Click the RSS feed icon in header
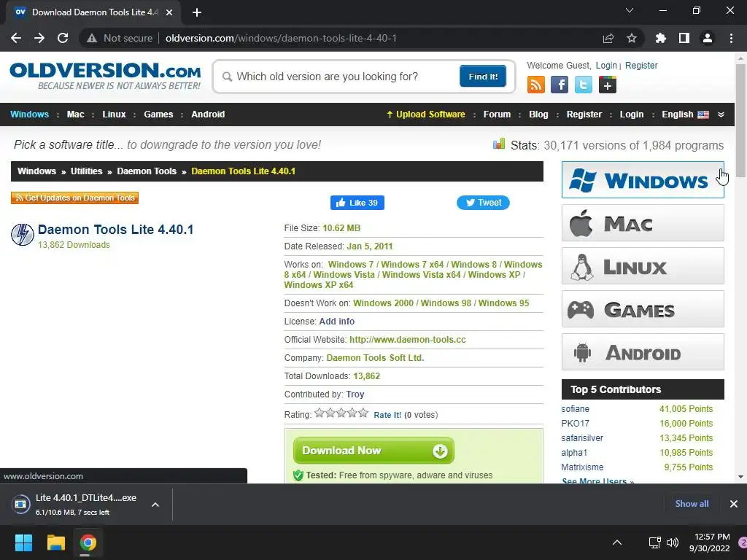Image resolution: width=747 pixels, height=560 pixels. pyautogui.click(x=536, y=85)
